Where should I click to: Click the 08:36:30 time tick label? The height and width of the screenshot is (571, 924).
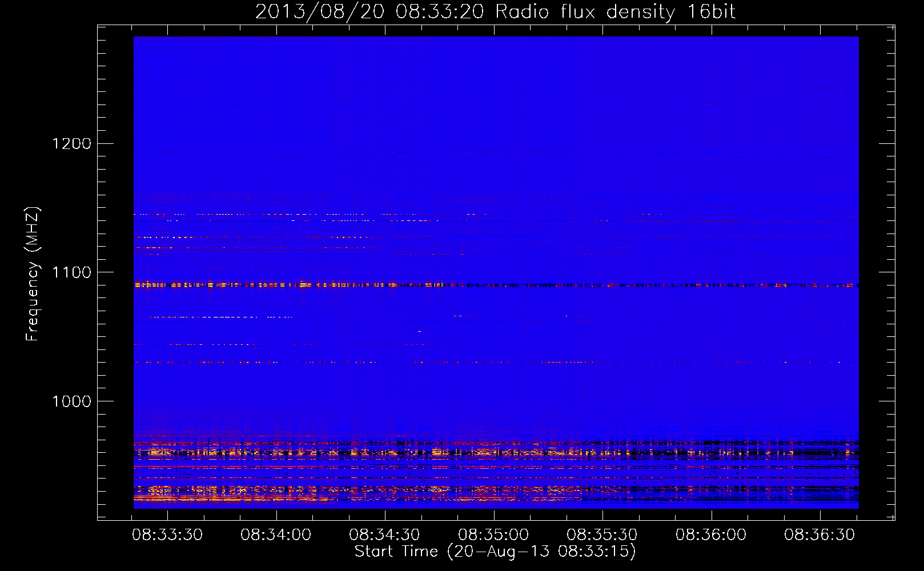click(x=819, y=535)
